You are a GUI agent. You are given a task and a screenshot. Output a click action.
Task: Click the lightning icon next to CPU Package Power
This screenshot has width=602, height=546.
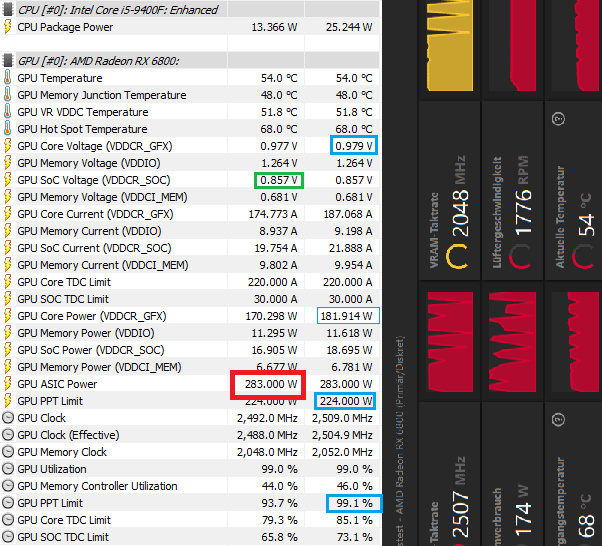click(7, 27)
